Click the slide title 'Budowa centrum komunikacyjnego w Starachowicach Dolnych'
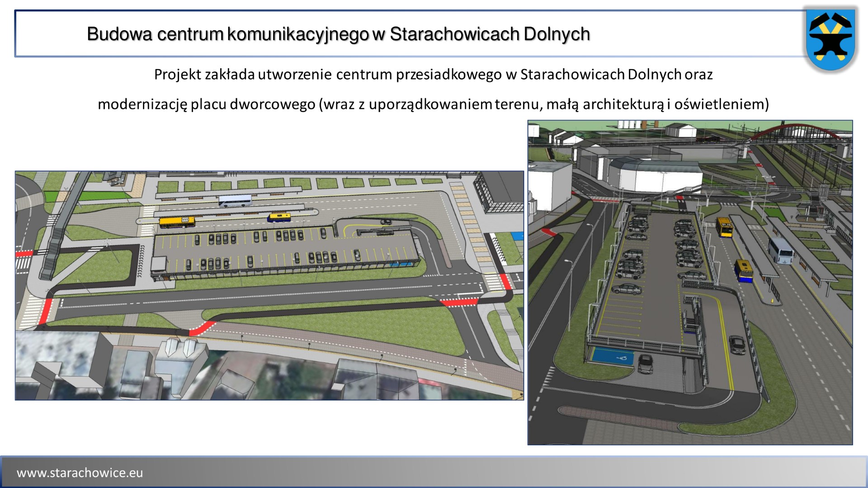 [338, 34]
